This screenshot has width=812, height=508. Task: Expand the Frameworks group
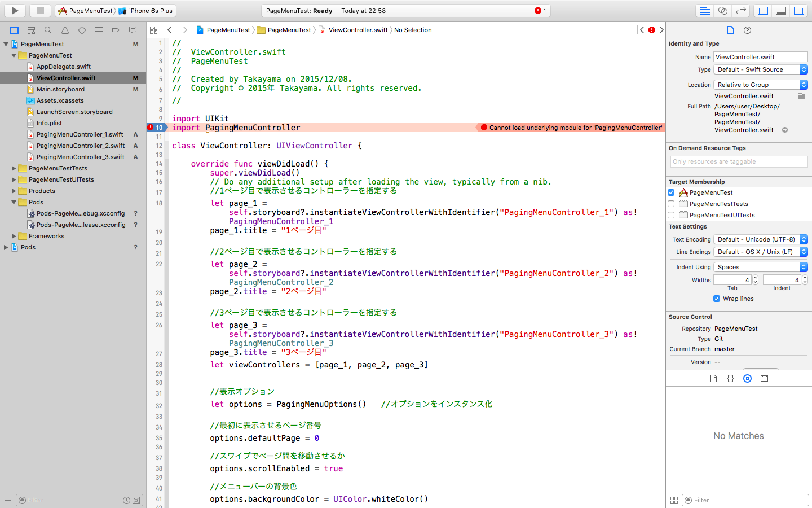[x=12, y=236]
